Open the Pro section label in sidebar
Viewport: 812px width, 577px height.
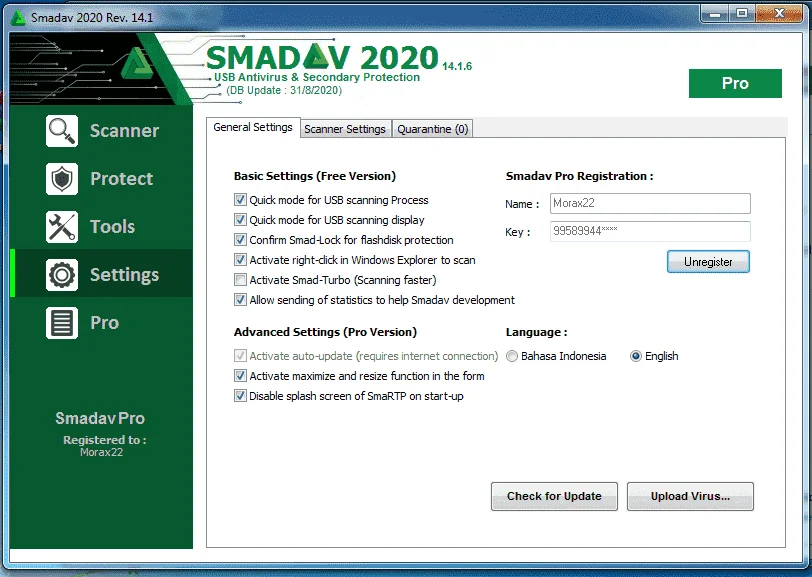click(x=105, y=323)
